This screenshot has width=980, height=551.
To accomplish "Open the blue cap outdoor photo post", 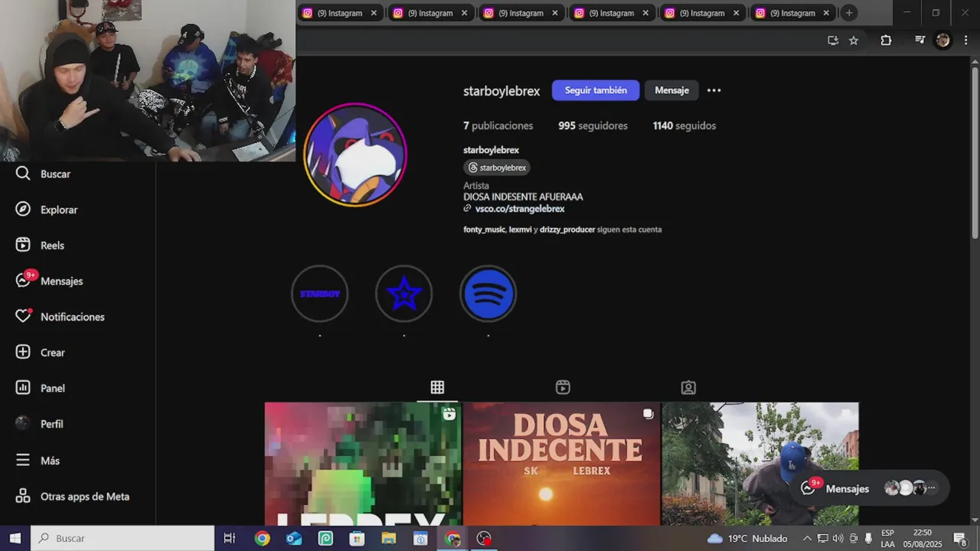I will 760,464.
